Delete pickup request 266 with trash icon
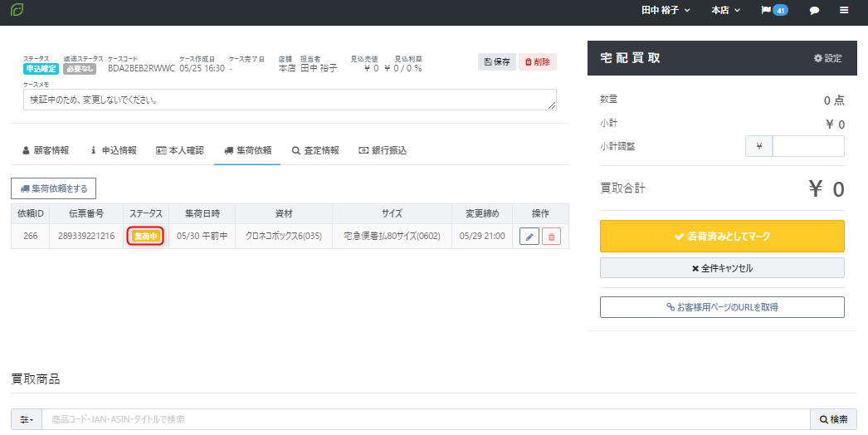The height and width of the screenshot is (435, 868). (x=551, y=237)
